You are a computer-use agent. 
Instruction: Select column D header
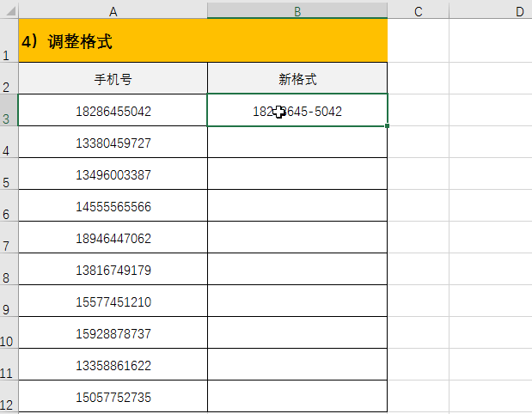(x=491, y=11)
